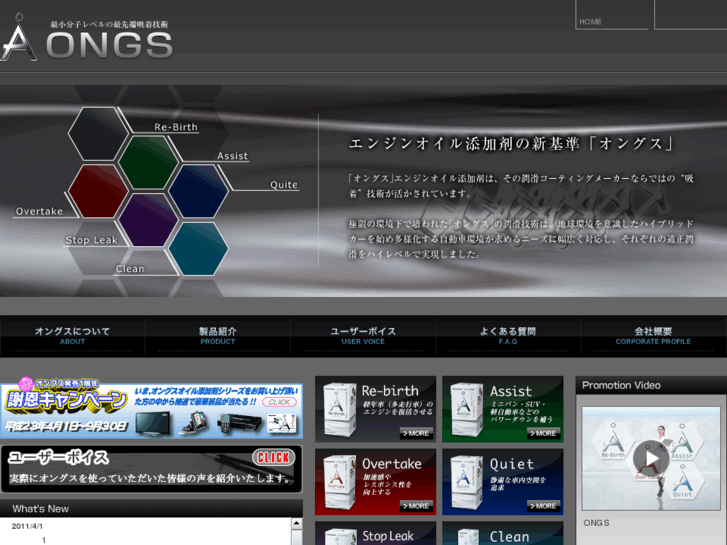Click the What's New heading
The height and width of the screenshot is (545, 727).
point(41,509)
